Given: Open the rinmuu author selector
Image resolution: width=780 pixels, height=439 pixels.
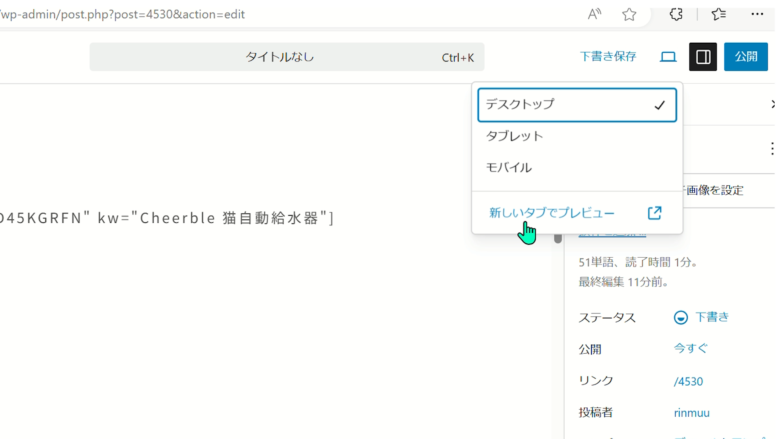Looking at the screenshot, I should point(693,412).
